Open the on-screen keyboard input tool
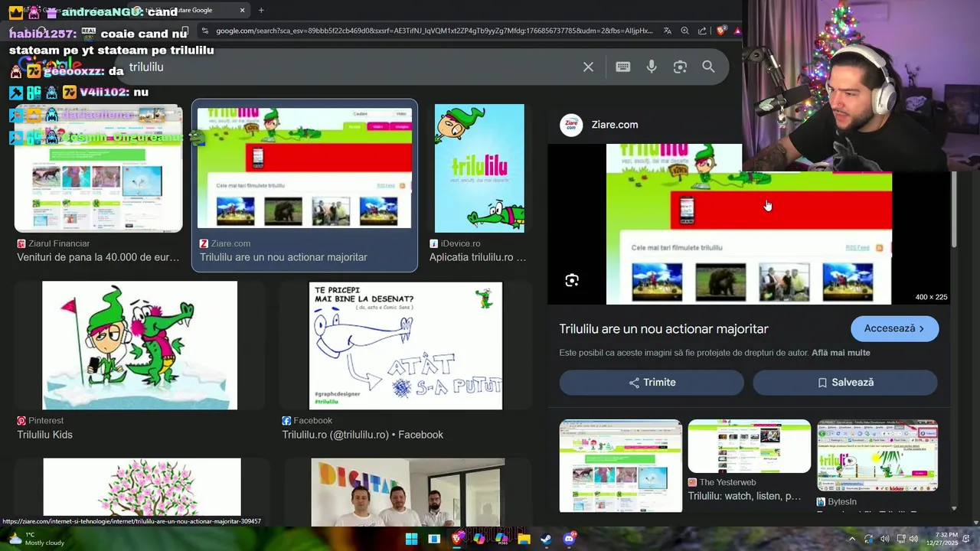 622,67
